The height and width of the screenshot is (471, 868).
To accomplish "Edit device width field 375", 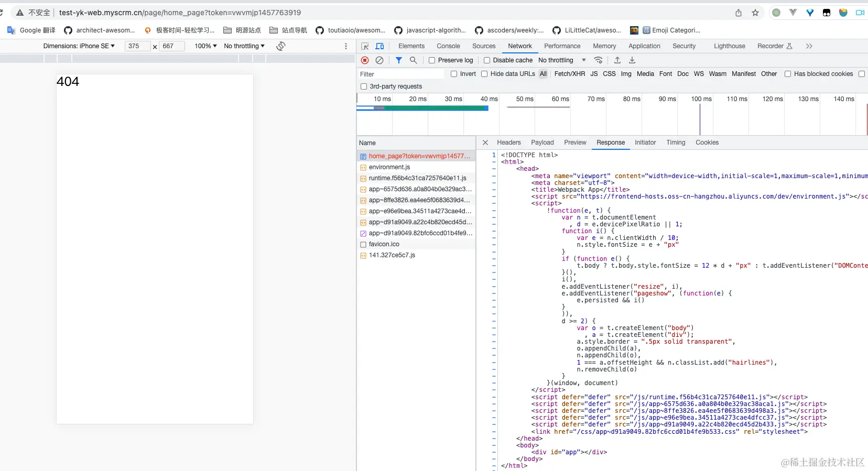I will tap(138, 46).
